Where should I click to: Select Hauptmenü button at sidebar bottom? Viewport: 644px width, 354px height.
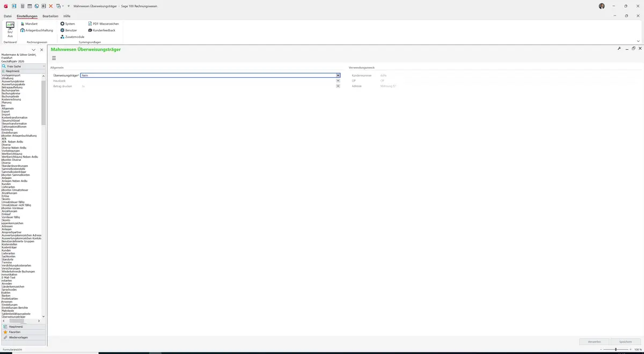pos(23,327)
